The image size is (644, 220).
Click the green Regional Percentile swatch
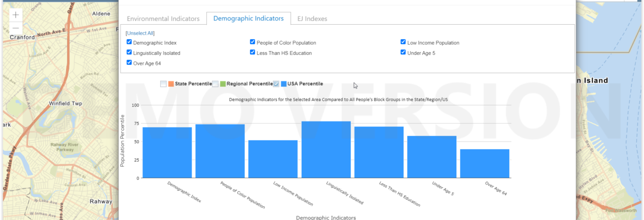coord(223,84)
